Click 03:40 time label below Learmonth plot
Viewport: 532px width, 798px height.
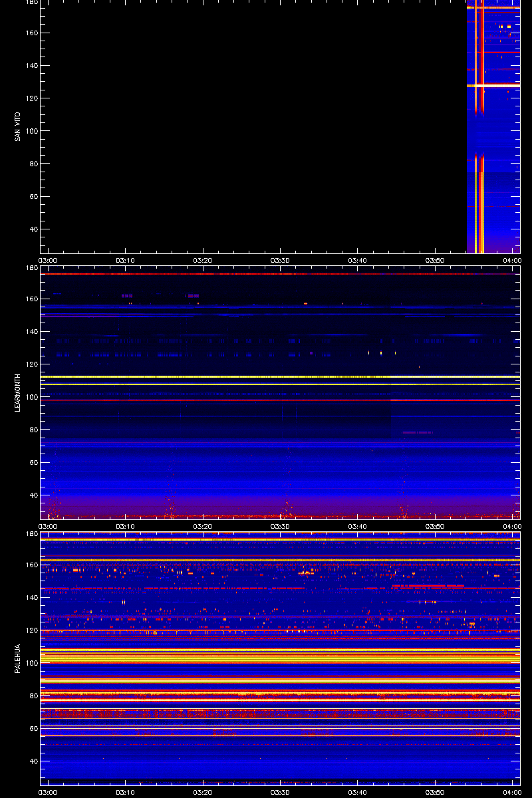point(358,526)
